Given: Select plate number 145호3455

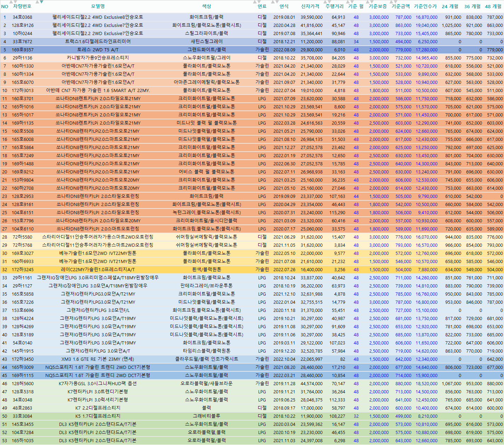Looking at the screenshot, I should (23, 424).
